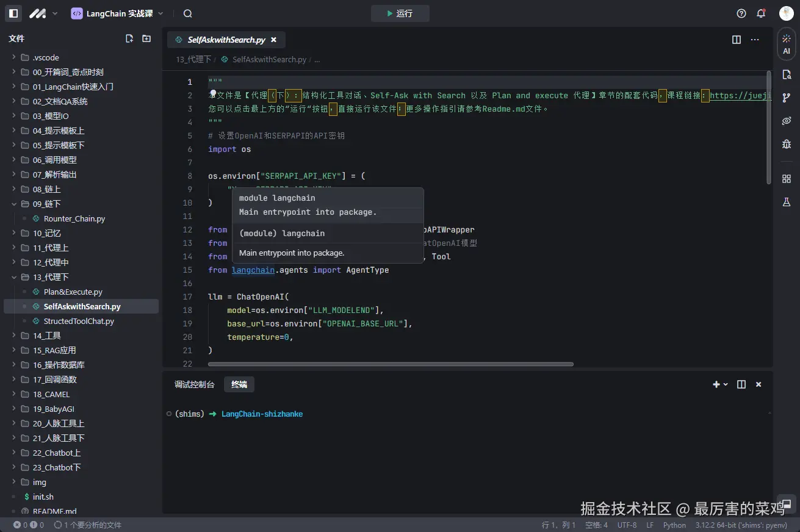
Task: Click the new folder icon in file panel
Action: tap(146, 38)
